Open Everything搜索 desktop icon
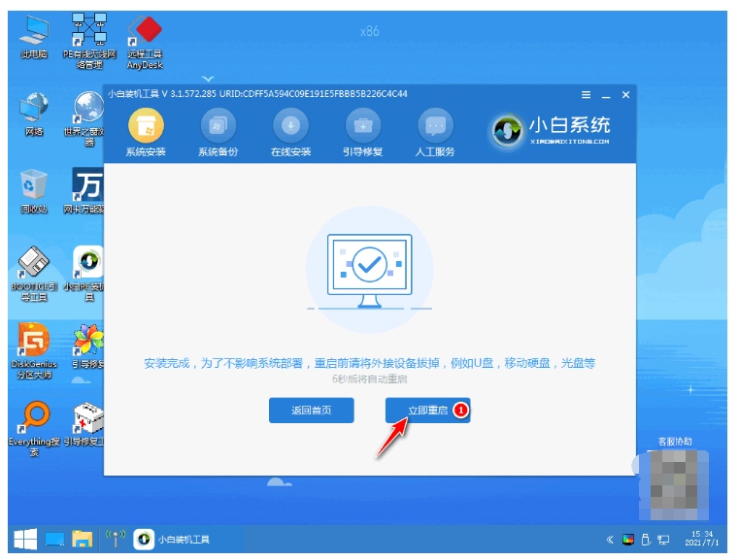The image size is (739, 560). pyautogui.click(x=34, y=428)
